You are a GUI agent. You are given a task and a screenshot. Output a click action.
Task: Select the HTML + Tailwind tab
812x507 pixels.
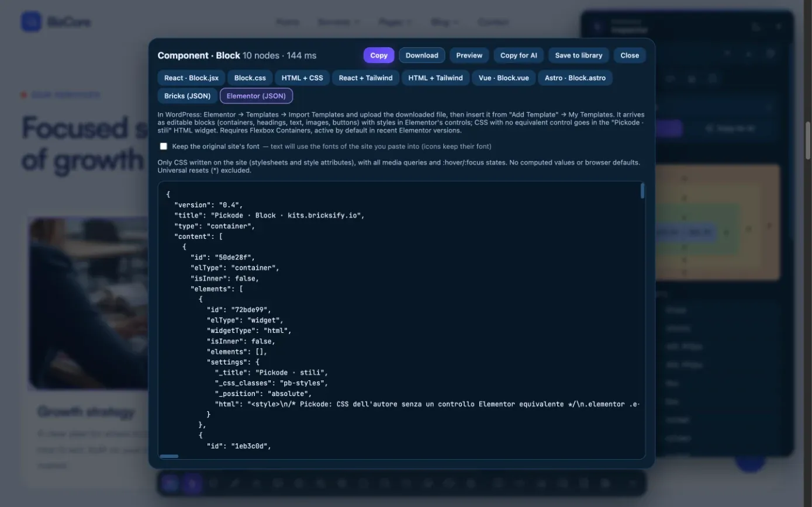pyautogui.click(x=436, y=78)
